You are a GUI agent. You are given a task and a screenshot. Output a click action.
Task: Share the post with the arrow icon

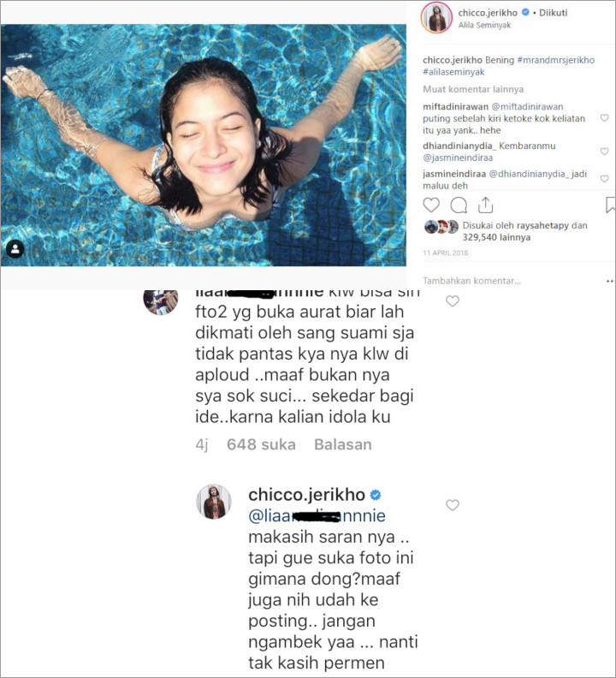485,205
